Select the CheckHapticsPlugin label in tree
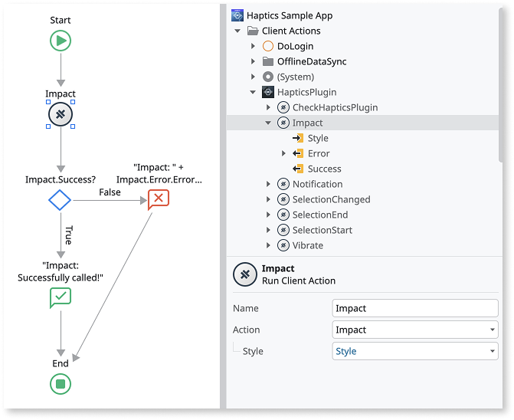514x420 pixels. coord(335,107)
